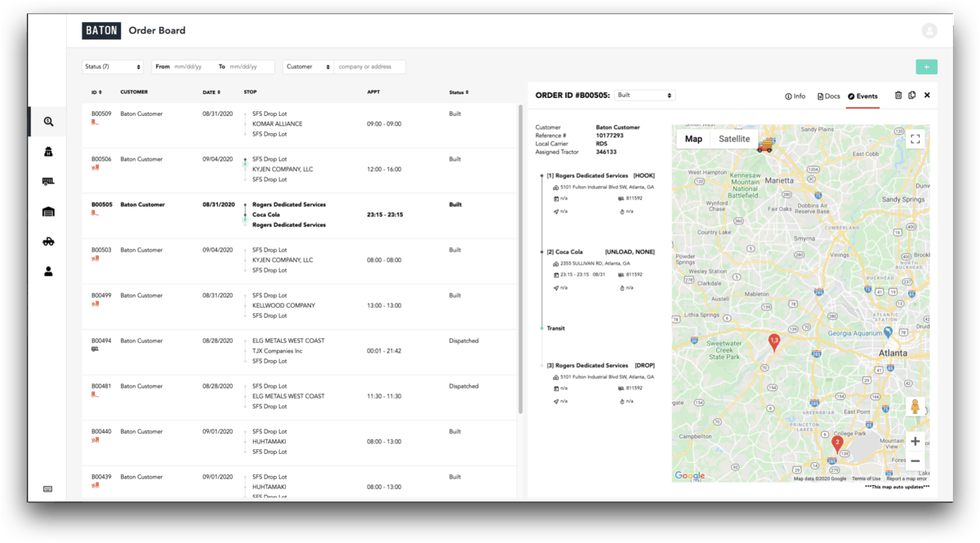The width and height of the screenshot is (980, 543).
Task: Click the truck marker on the map
Action: point(765,146)
